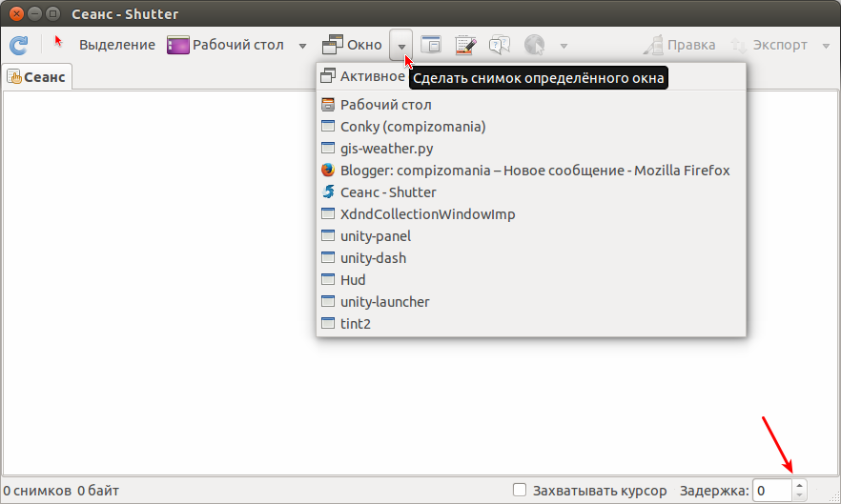Click the Окно window capture button
This screenshot has width=841, height=504.
click(x=352, y=45)
